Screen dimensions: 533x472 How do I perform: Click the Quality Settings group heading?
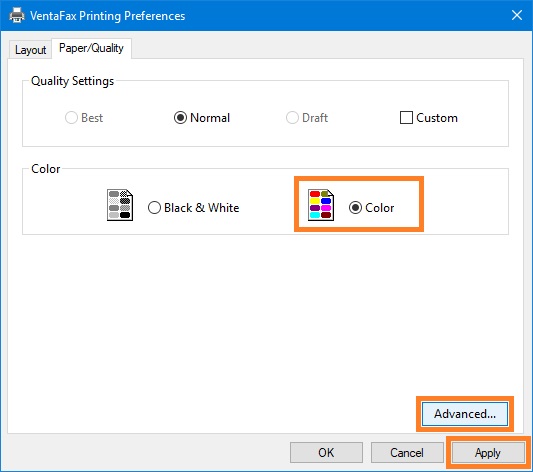tap(72, 81)
